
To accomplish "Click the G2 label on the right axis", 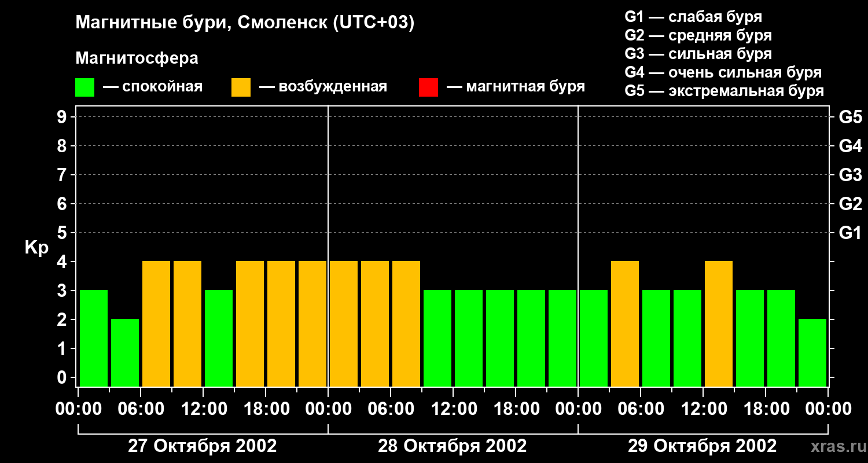I will click(x=851, y=204).
